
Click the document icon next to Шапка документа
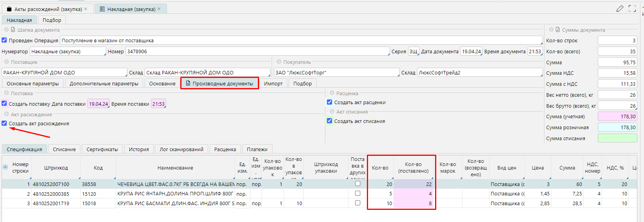(x=13, y=30)
